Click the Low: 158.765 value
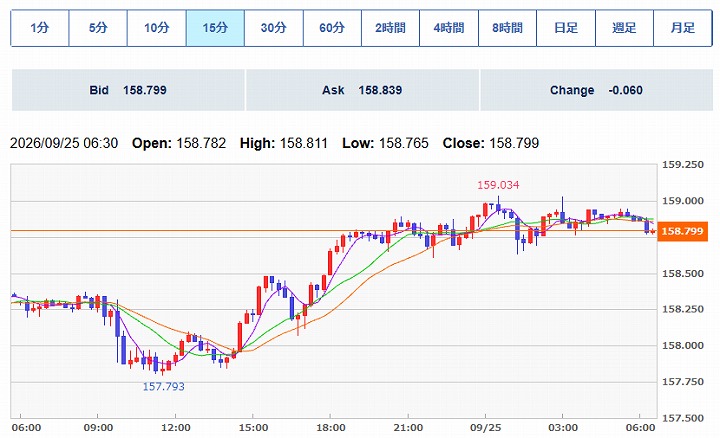 [385, 143]
